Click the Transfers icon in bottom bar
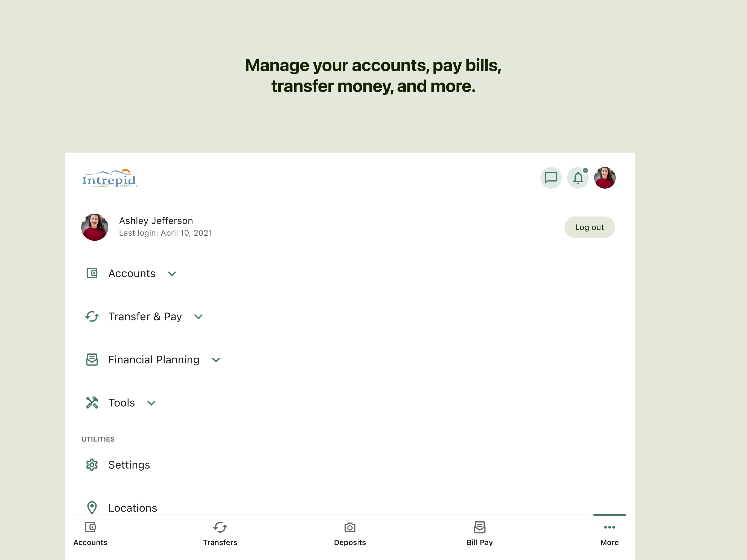This screenshot has width=747, height=560. (x=220, y=527)
